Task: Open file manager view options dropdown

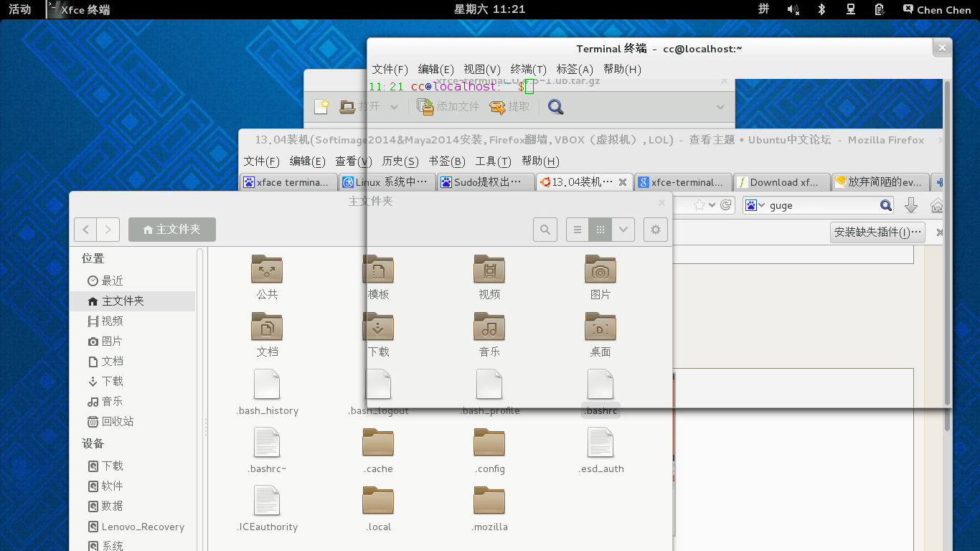Action: [x=623, y=230]
